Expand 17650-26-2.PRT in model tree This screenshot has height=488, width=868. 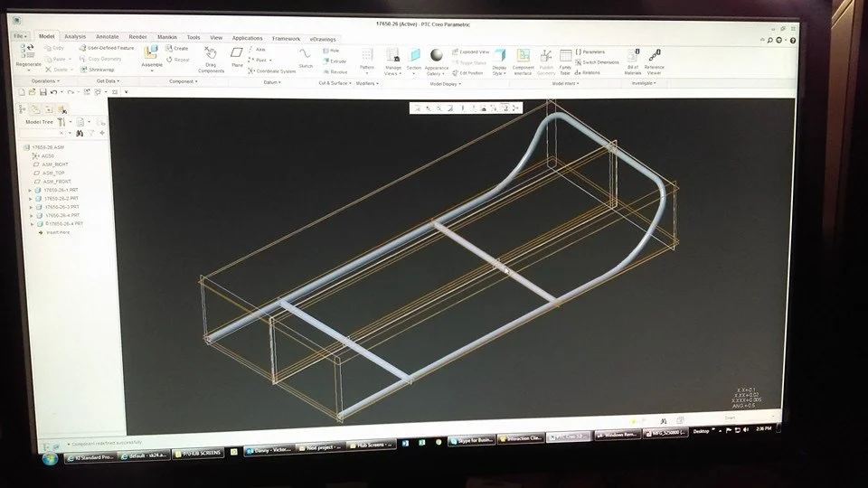[x=31, y=199]
